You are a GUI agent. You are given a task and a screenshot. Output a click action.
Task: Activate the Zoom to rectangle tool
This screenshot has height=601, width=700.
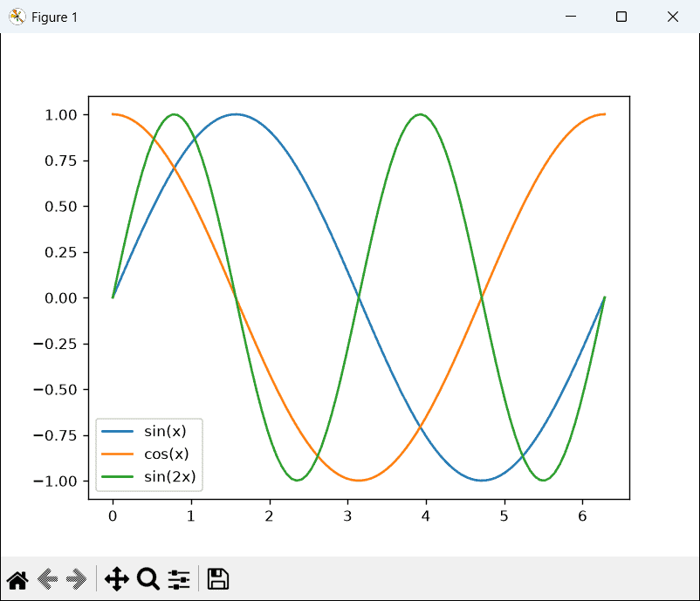(x=148, y=579)
